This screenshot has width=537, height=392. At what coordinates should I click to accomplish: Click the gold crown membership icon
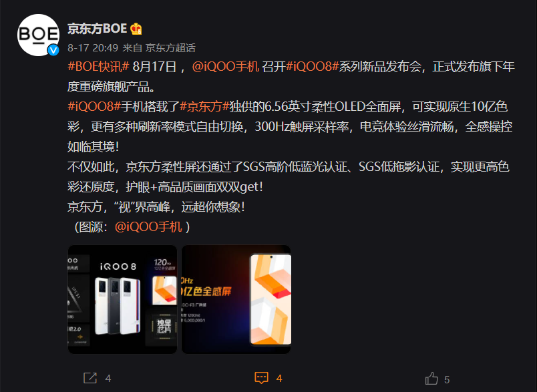coord(136,29)
